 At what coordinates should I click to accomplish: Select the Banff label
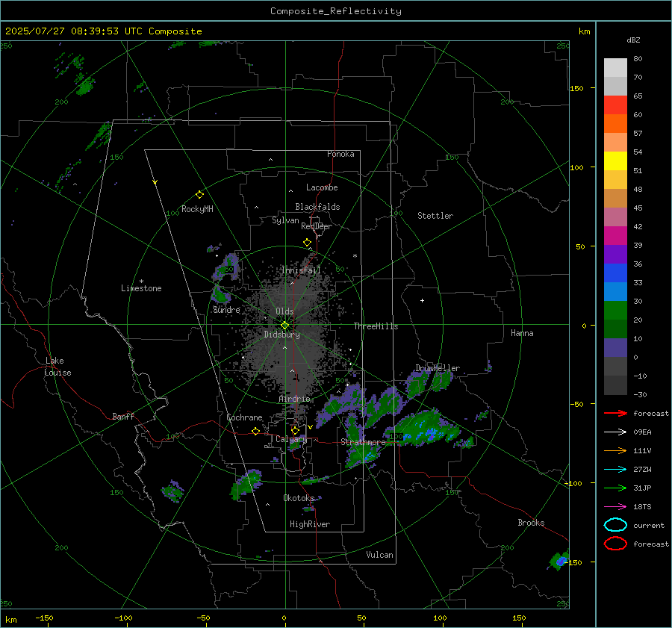pyautogui.click(x=123, y=416)
